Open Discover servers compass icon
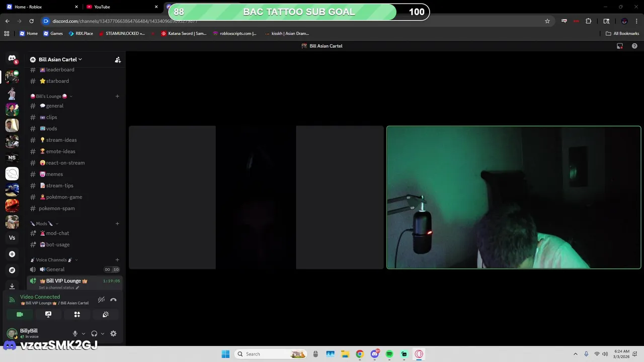This screenshot has height=362, width=644. pyautogui.click(x=12, y=270)
